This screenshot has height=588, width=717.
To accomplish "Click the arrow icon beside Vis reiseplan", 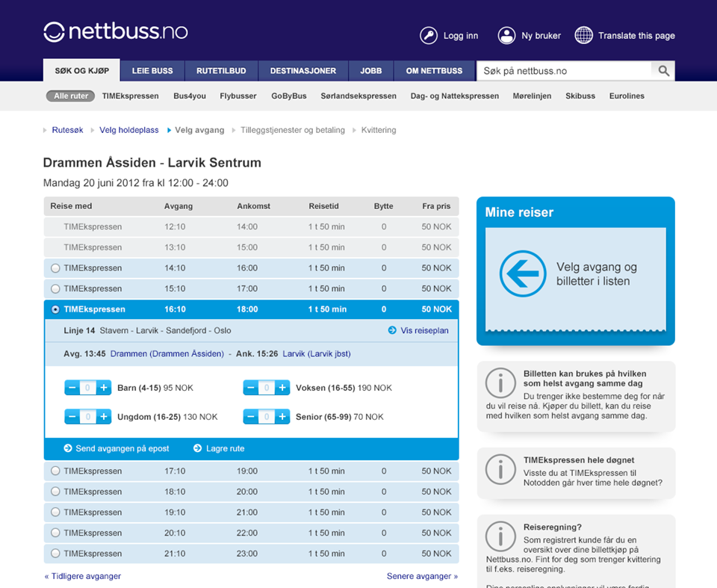I will tap(392, 330).
